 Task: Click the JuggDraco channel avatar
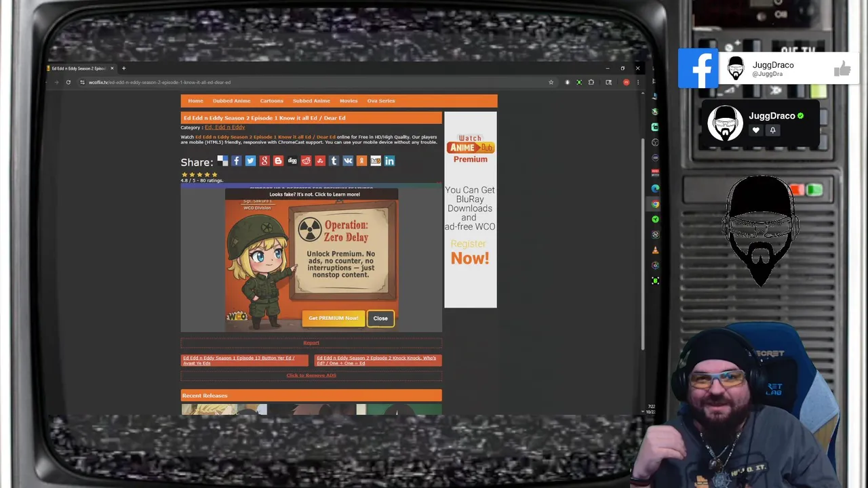[725, 123]
